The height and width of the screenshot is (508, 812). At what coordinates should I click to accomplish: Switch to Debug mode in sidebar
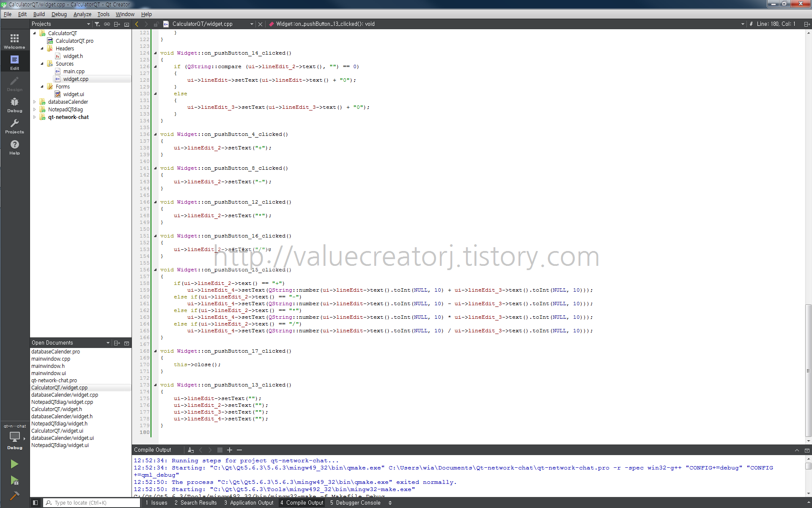[x=14, y=105]
